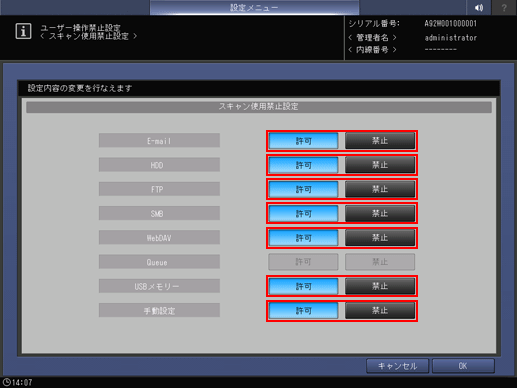Click the USBメモリー label
This screenshot has height=388, width=517.
(x=159, y=286)
